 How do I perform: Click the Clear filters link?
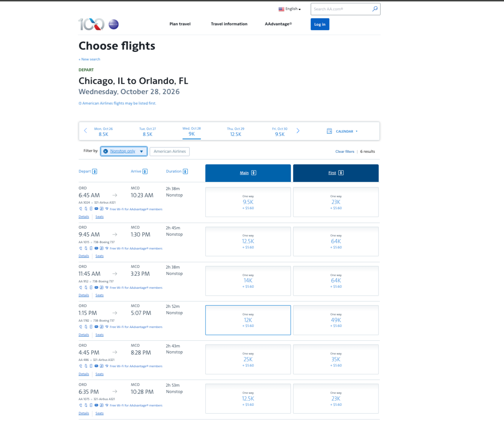(x=344, y=151)
